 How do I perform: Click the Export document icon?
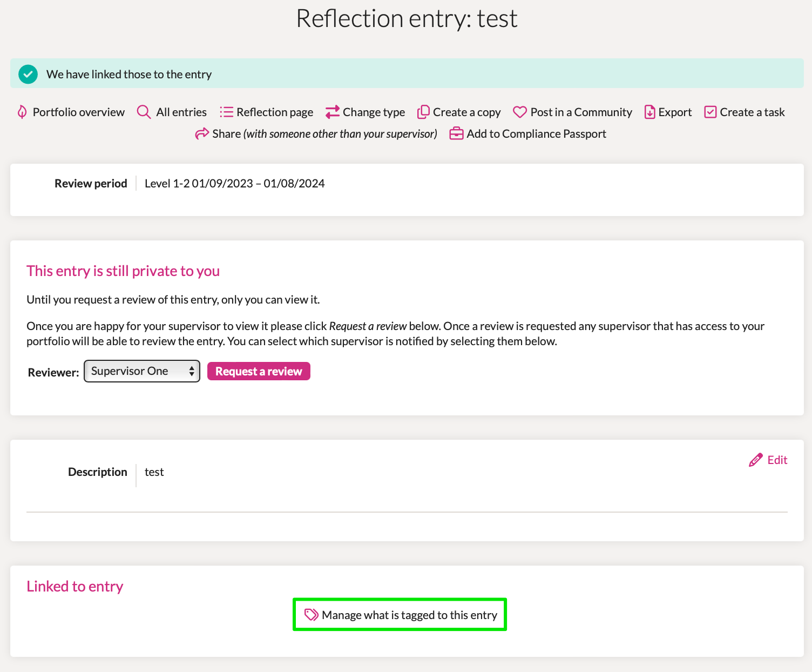click(649, 112)
